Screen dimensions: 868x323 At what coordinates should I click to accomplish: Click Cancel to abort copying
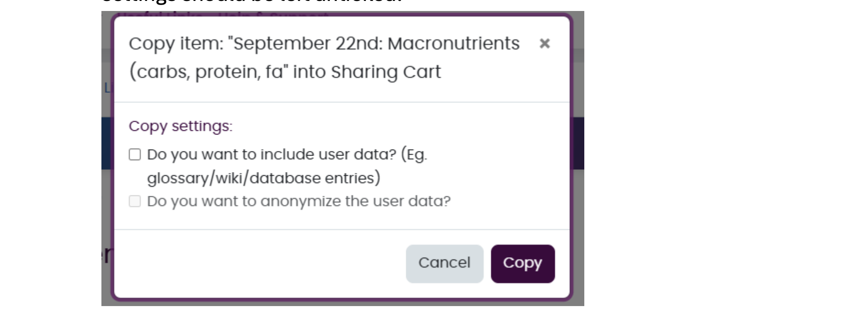click(444, 264)
